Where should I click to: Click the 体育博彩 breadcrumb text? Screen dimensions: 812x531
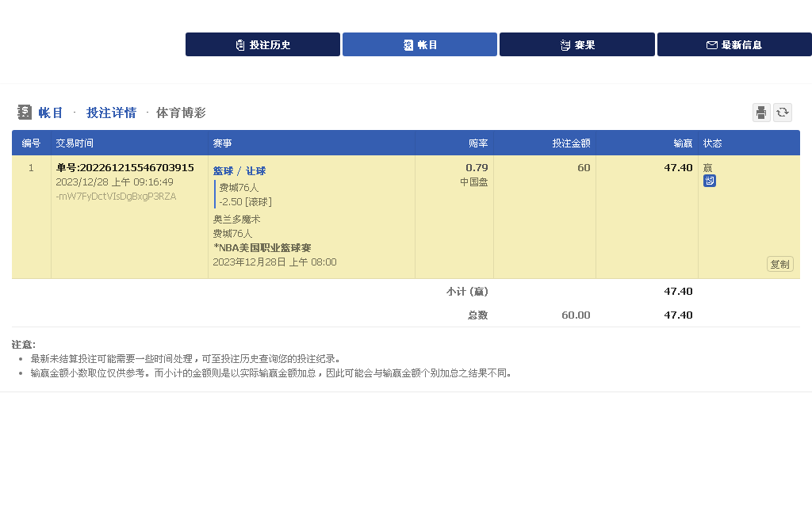click(x=181, y=113)
